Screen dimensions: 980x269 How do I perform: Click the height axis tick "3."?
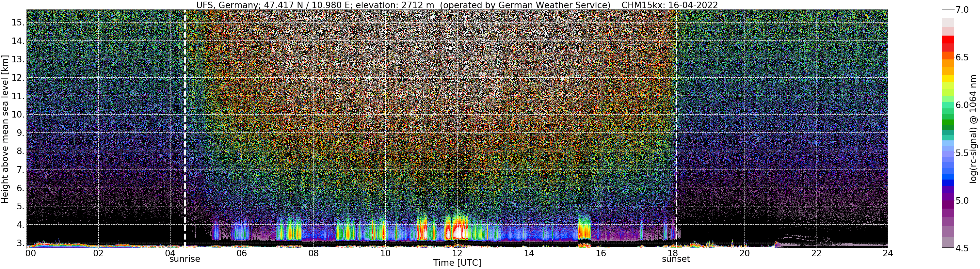pos(20,243)
